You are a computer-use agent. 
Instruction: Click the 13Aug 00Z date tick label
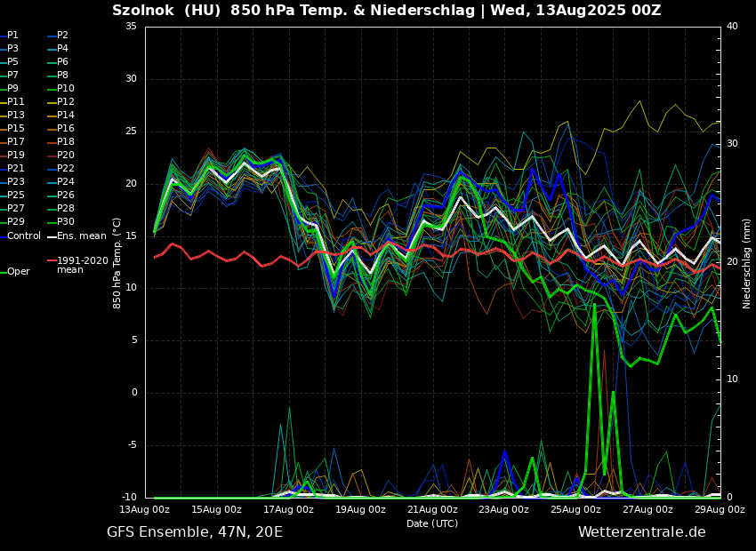[x=145, y=510]
